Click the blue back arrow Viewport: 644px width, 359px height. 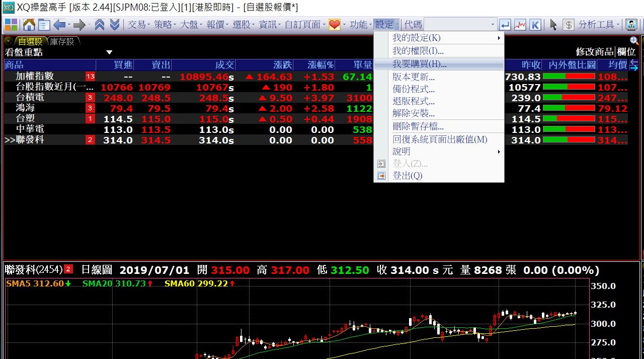tap(59, 25)
